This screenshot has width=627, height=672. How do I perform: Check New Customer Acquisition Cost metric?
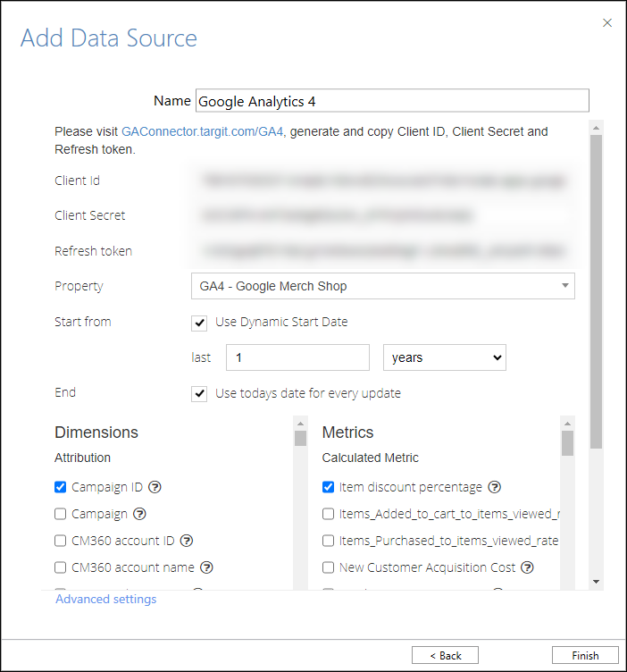pos(328,567)
